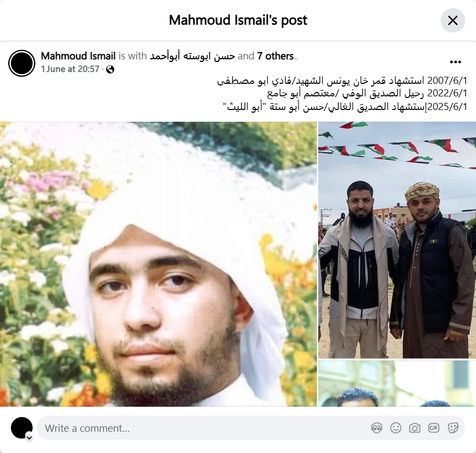Open the partially visible bottom-right photo

coord(397,384)
